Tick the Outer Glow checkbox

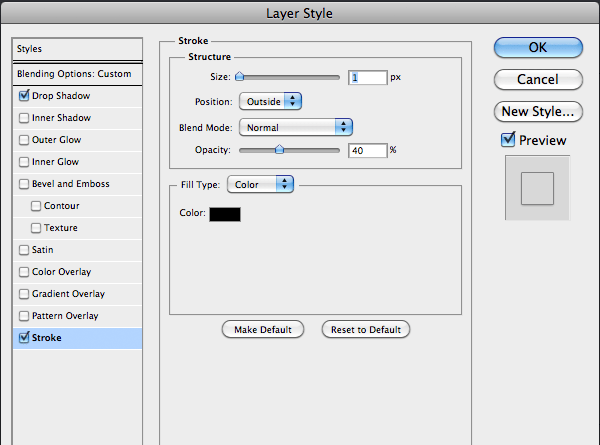tap(24, 140)
